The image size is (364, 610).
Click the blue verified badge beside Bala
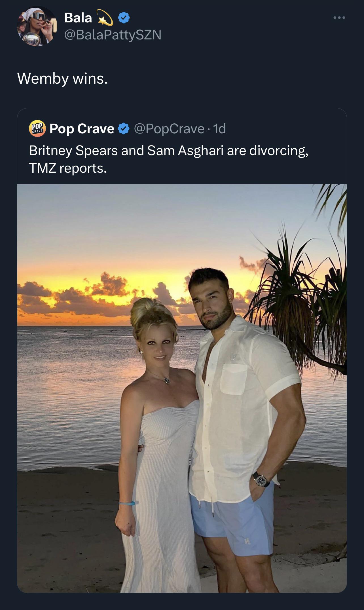(124, 18)
